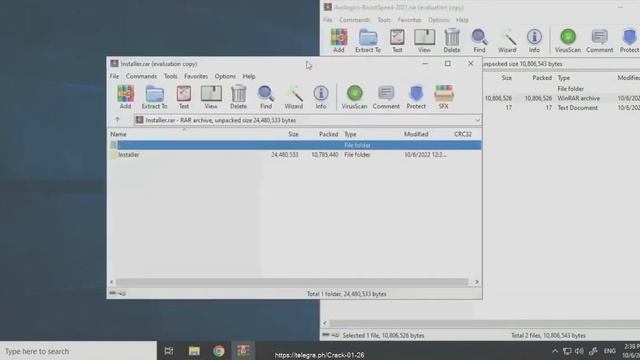Show hidden system tray icons chevron
This screenshot has height=360, width=640.
[555, 351]
